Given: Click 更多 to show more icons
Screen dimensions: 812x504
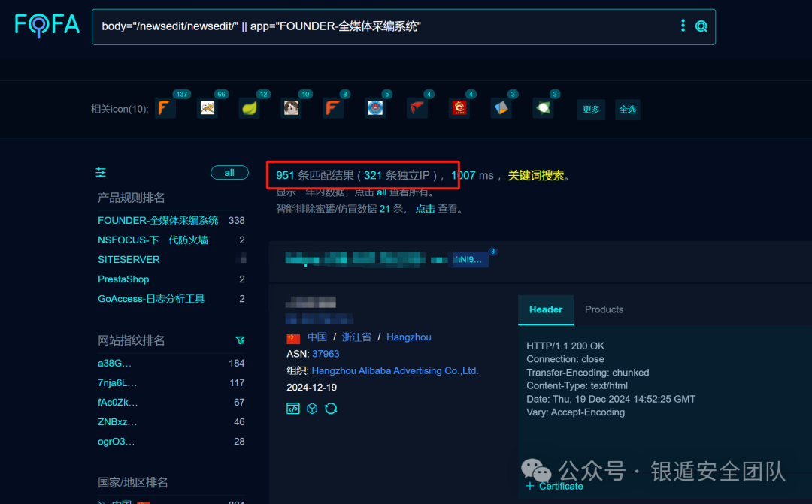Looking at the screenshot, I should [592, 109].
